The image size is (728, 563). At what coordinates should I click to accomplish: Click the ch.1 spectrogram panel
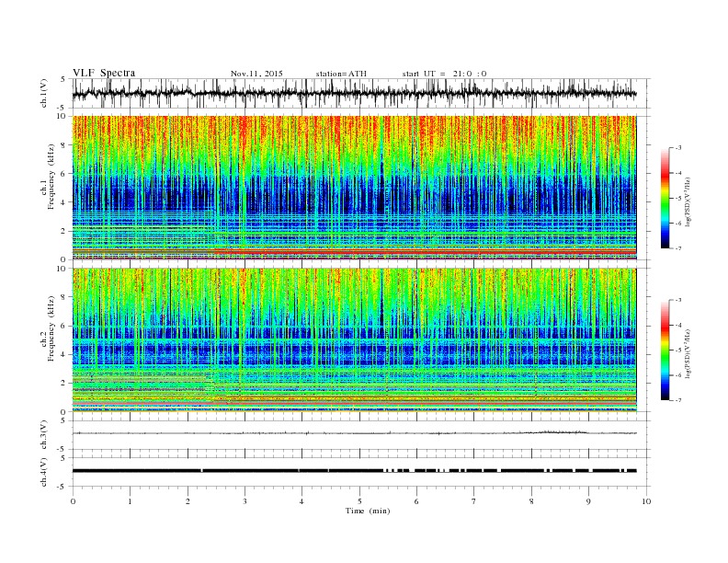[355, 188]
